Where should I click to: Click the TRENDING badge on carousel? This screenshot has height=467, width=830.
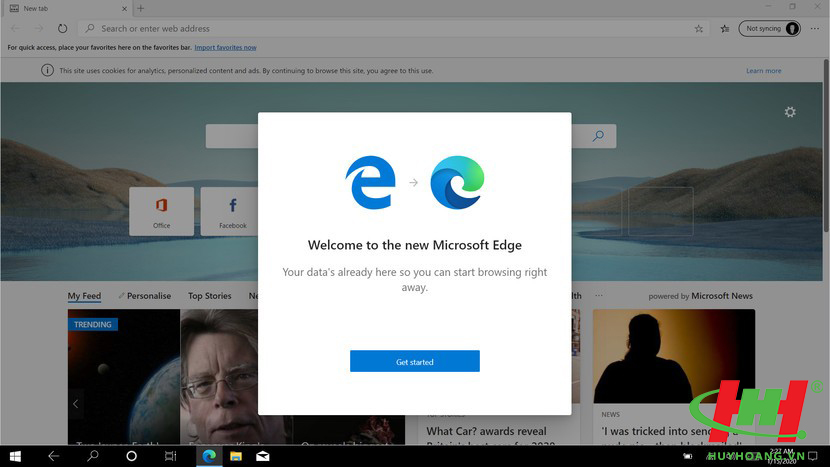(93, 324)
